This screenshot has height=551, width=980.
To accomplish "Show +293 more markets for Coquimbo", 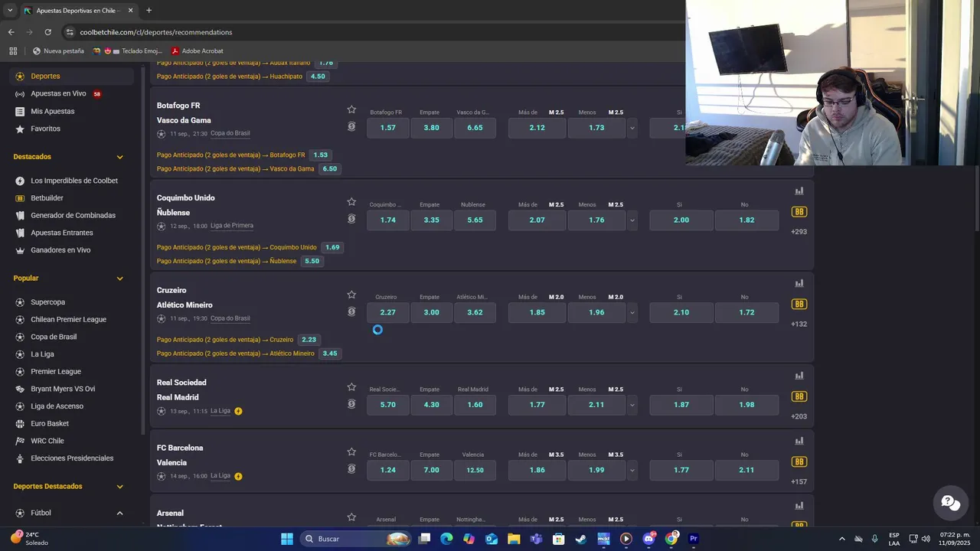I will click(x=799, y=232).
